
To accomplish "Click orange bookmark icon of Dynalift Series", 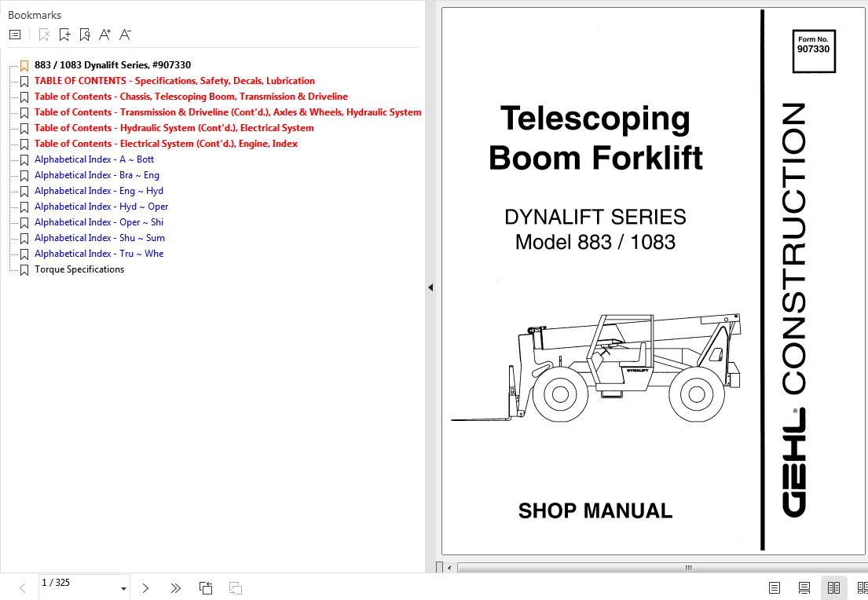I will click(x=24, y=66).
